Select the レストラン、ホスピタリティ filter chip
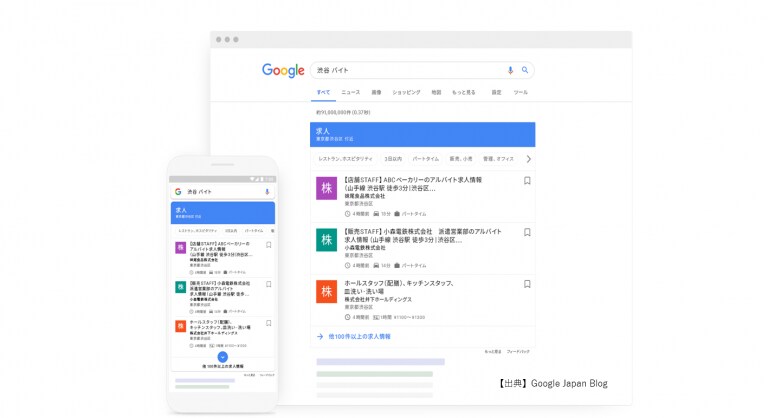The height and width of the screenshot is (418, 768). [x=345, y=159]
